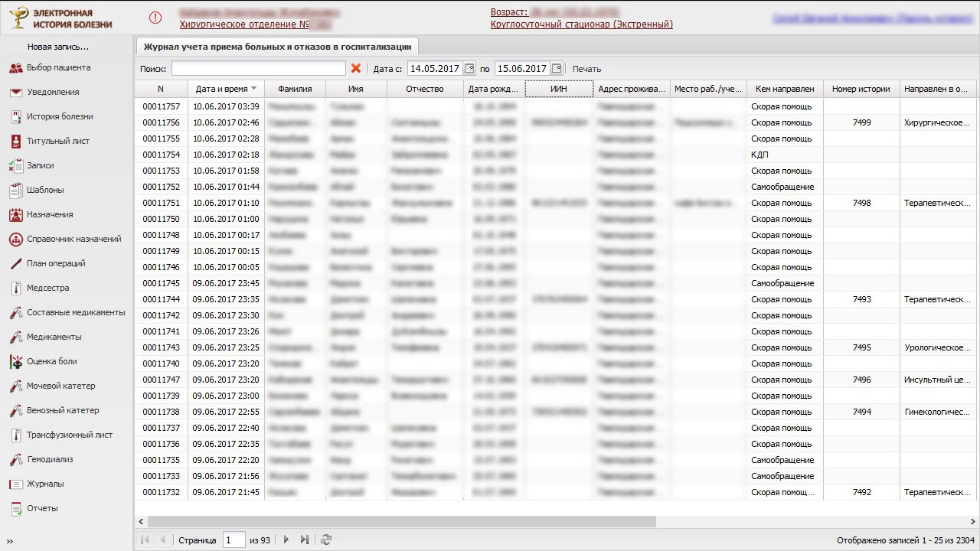Viewport: 980px width, 551px height.
Task: Click the Оценка боли icon
Action: point(15,362)
